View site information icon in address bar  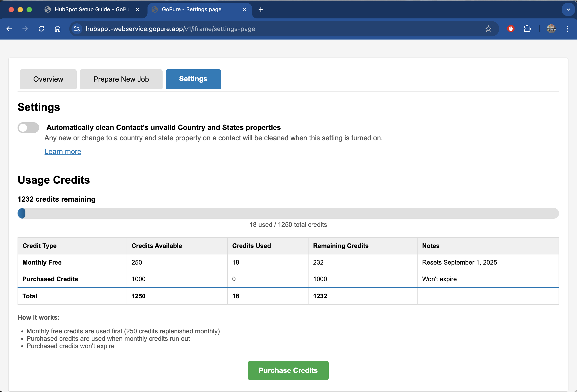(77, 29)
